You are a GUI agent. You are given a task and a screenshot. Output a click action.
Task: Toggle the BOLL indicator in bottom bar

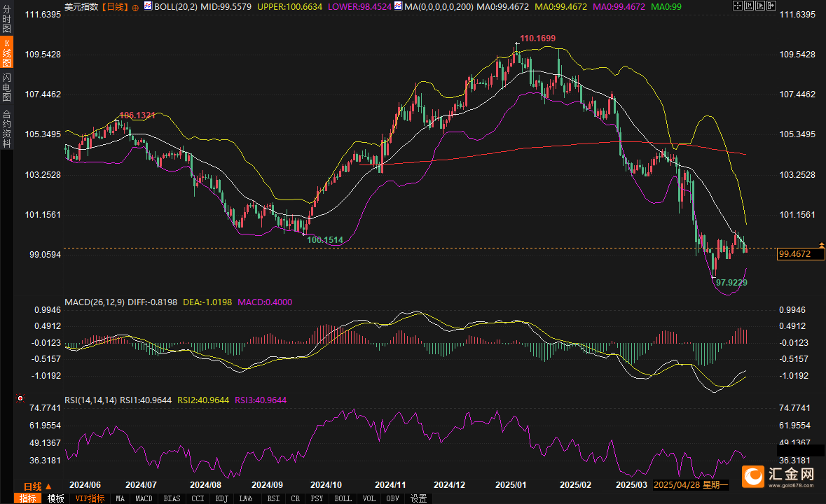pos(343,498)
